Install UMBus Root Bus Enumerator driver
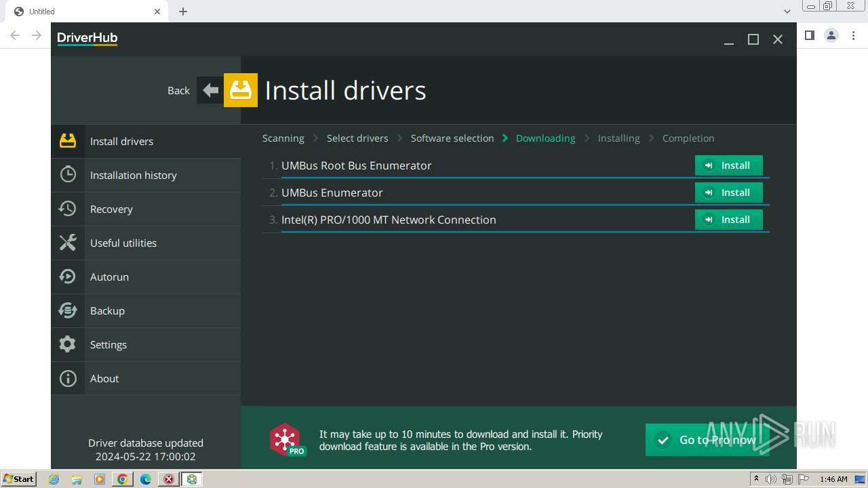This screenshot has width=868, height=488. click(729, 165)
